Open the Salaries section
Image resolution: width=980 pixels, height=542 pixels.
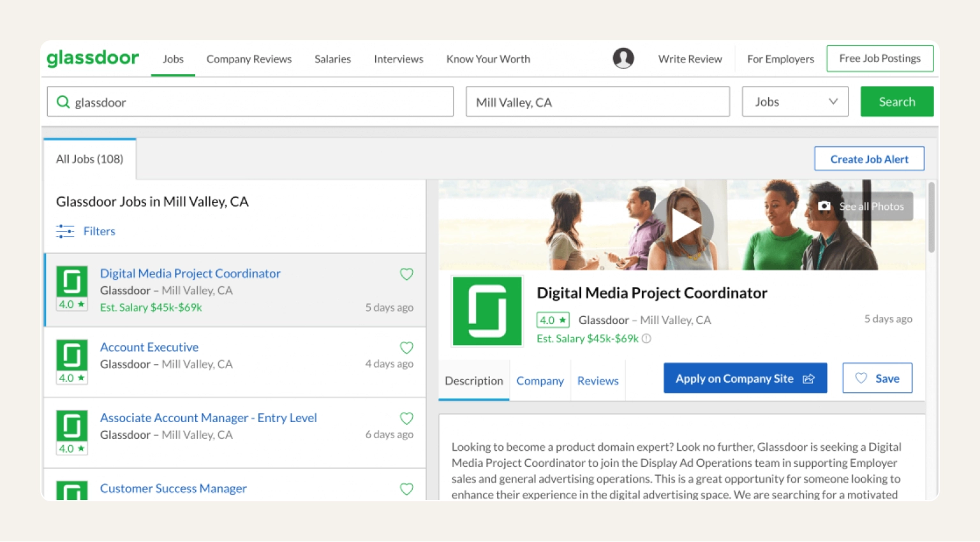(x=332, y=59)
